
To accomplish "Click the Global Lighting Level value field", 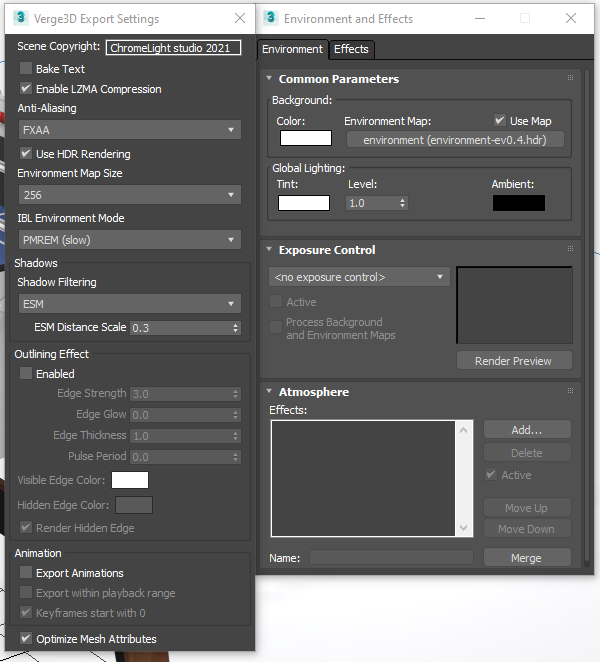I will [372, 203].
